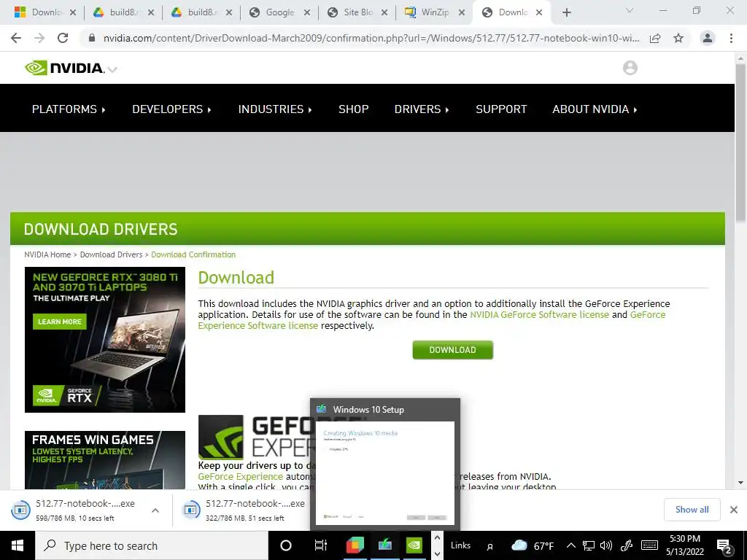Switch to the WinZip tab
This screenshot has height=560, width=747.
pyautogui.click(x=427, y=12)
